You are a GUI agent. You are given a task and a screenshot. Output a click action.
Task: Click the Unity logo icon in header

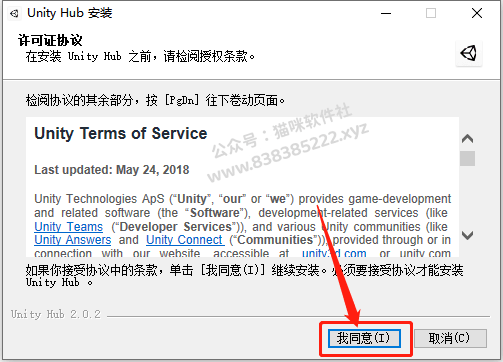[469, 53]
